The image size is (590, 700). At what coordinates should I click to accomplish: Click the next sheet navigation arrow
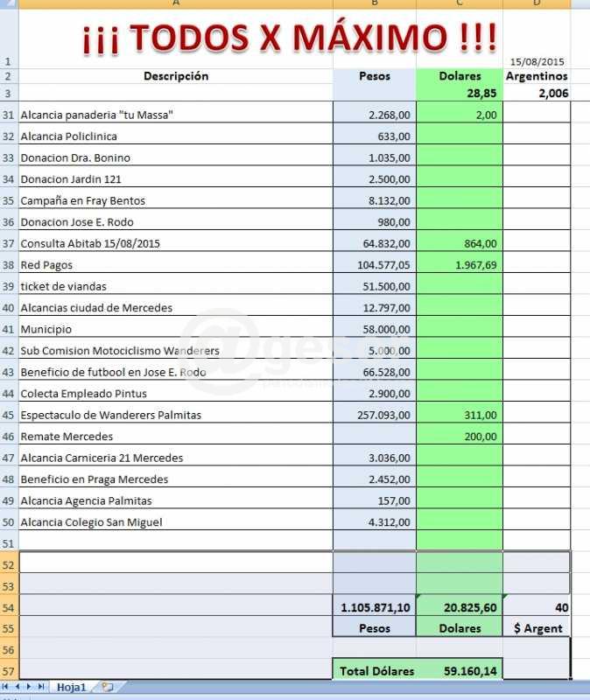coord(29,688)
